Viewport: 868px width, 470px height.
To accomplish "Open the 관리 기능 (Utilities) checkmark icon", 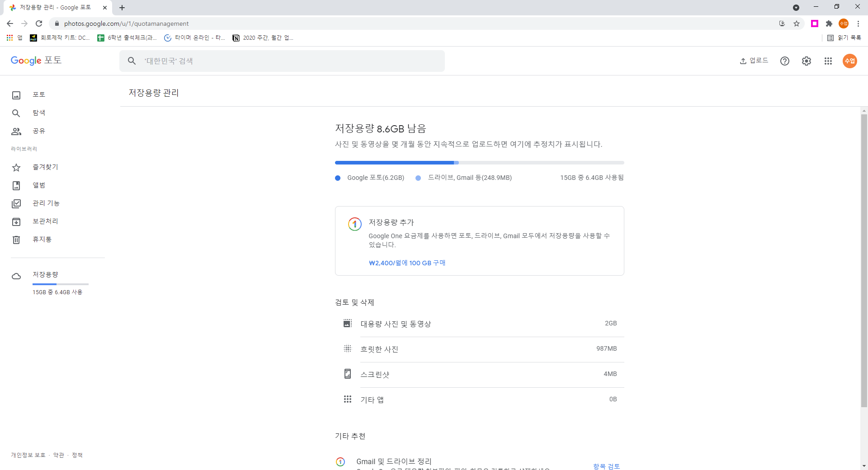I will 16,203.
